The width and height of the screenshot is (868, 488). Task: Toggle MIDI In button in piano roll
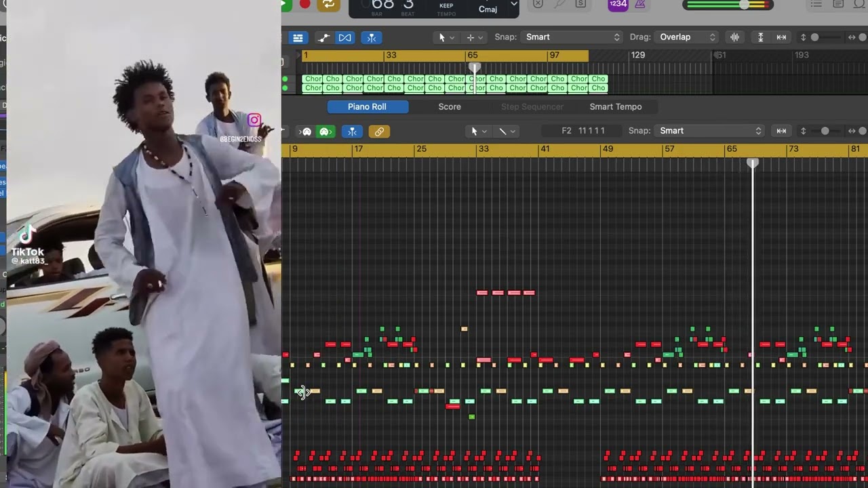coord(306,131)
